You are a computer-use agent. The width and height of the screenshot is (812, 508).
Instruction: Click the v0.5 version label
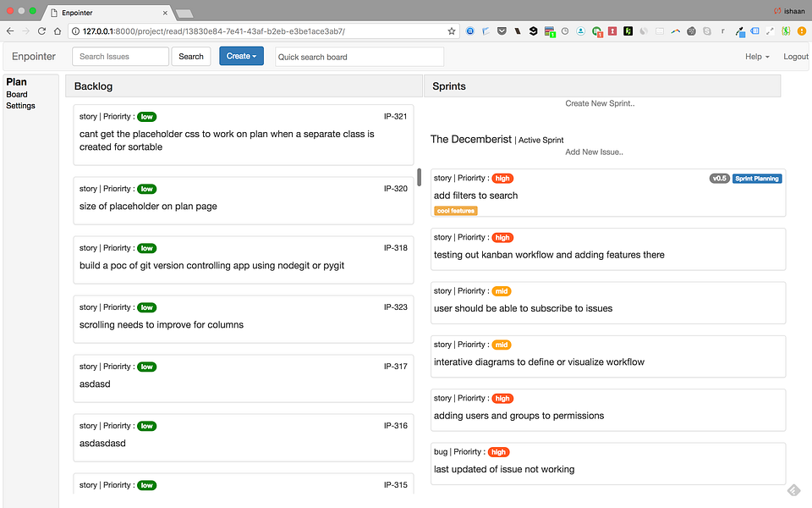click(719, 179)
